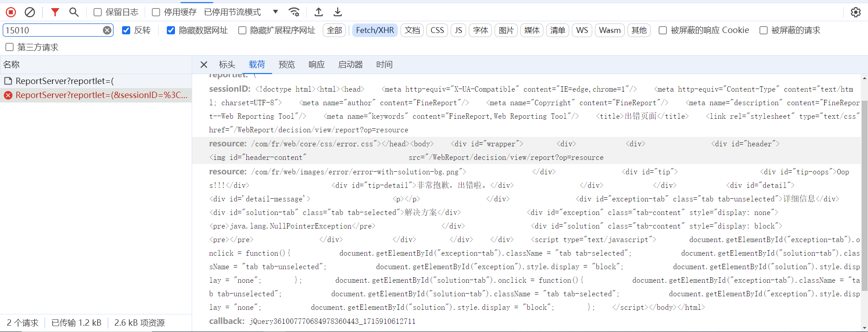Select the WS filter type
The width and height of the screenshot is (868, 332).
(582, 30)
